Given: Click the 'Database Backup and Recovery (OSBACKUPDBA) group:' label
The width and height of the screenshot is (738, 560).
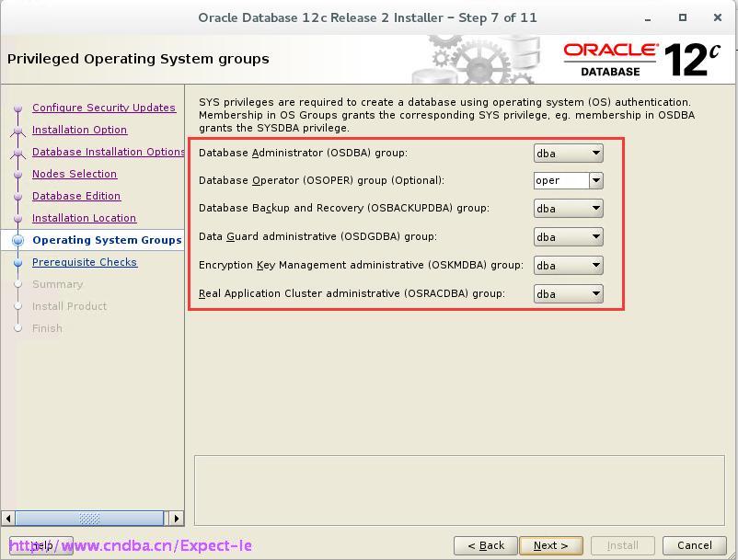Looking at the screenshot, I should pyautogui.click(x=344, y=209).
